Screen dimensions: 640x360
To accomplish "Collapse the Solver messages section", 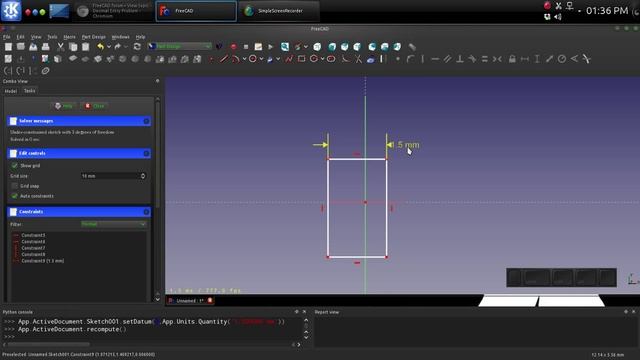I will (x=146, y=121).
